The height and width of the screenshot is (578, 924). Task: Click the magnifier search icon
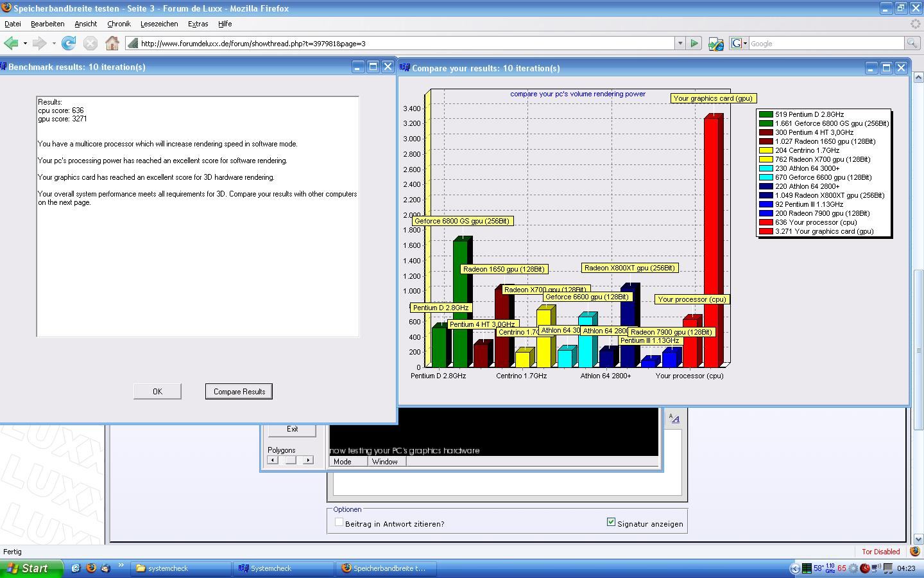(x=911, y=43)
